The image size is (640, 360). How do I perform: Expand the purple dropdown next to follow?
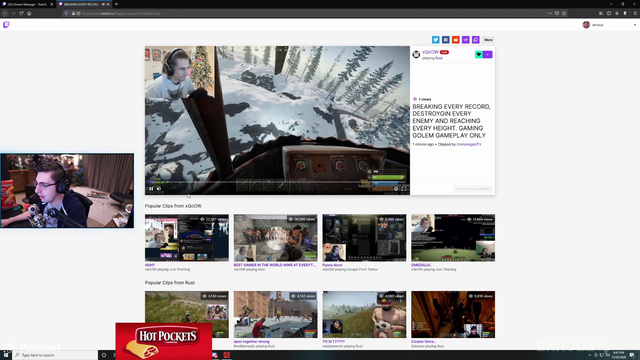[488, 54]
